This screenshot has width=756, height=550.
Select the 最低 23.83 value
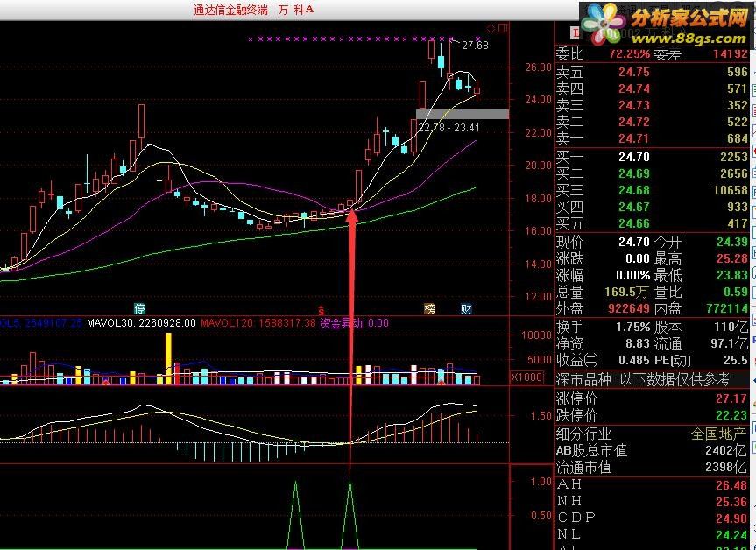(x=732, y=275)
